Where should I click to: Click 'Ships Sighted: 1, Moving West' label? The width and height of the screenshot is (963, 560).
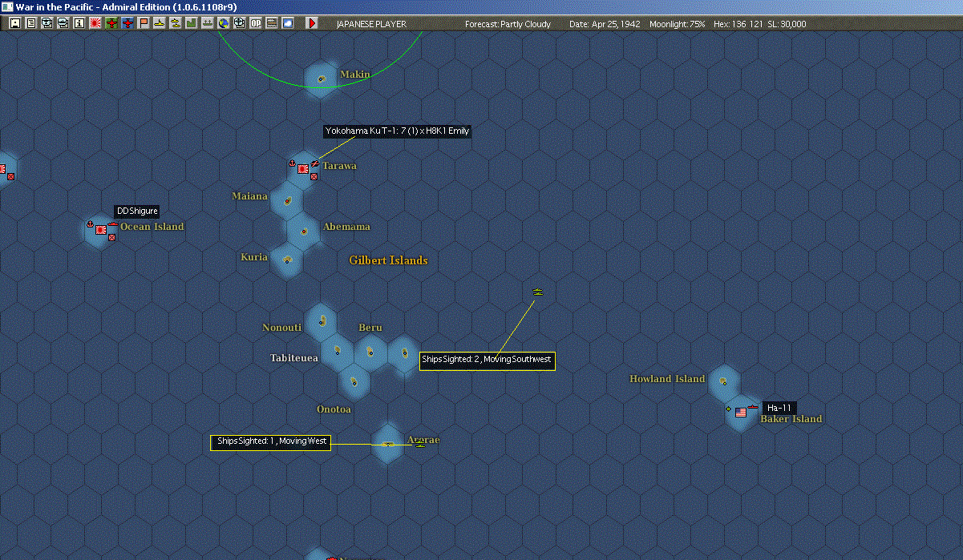[x=270, y=441]
